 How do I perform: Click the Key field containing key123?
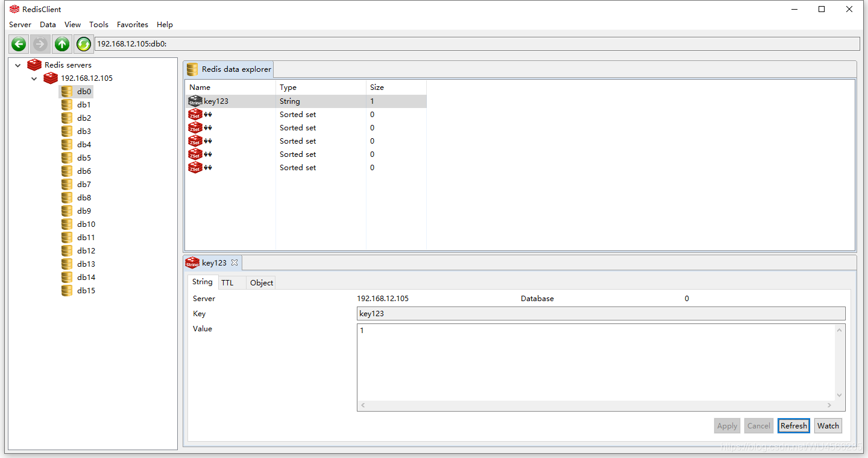(x=601, y=313)
